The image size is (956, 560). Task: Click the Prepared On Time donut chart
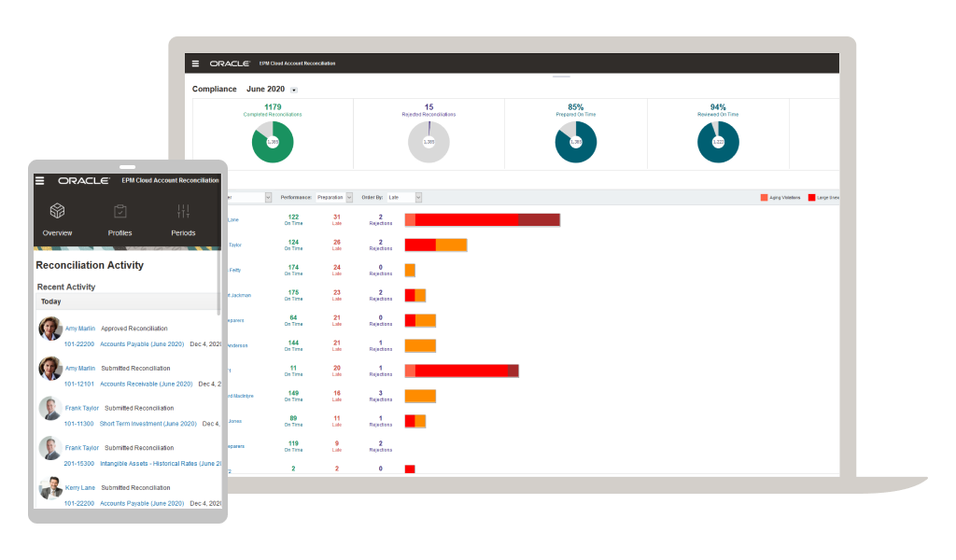tap(575, 142)
